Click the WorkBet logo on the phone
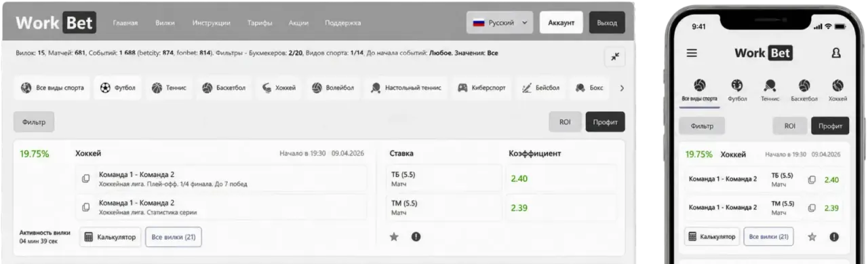 click(x=764, y=53)
